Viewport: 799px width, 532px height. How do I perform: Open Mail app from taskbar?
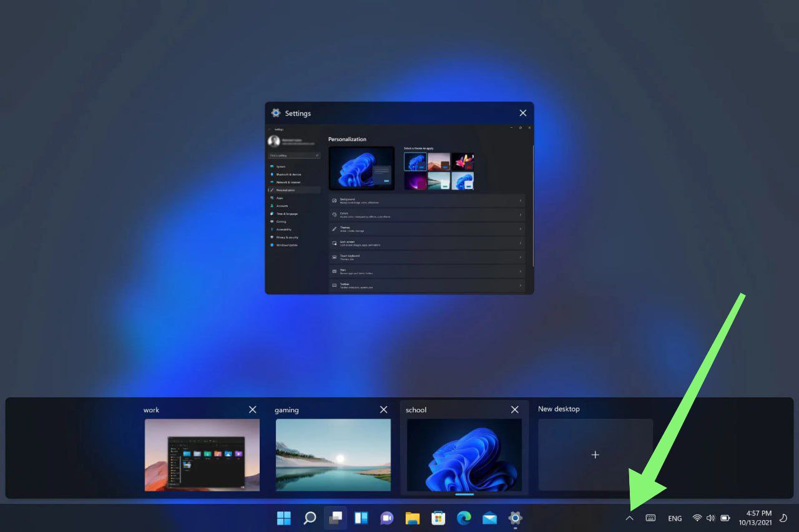tap(489, 518)
